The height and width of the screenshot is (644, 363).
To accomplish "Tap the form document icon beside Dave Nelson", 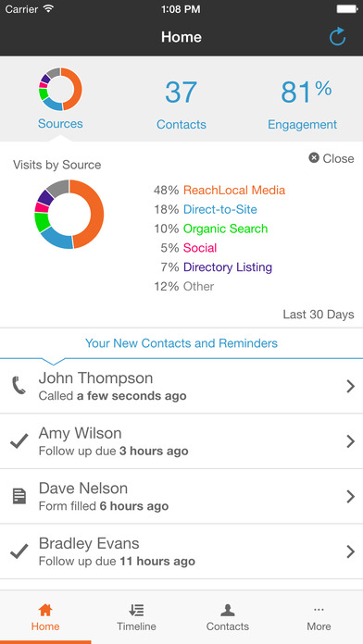I will [19, 496].
